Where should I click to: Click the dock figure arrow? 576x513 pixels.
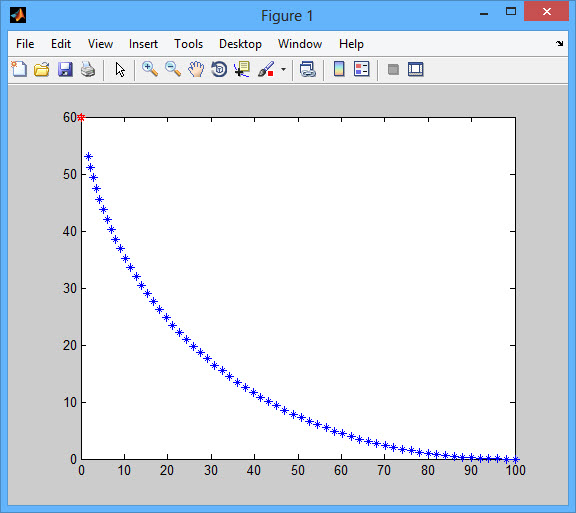[x=559, y=43]
